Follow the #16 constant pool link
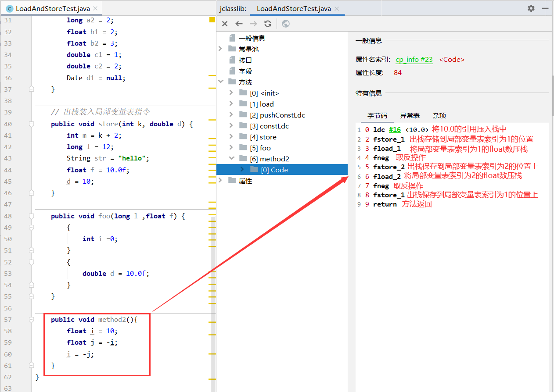This screenshot has height=392, width=554. click(395, 130)
